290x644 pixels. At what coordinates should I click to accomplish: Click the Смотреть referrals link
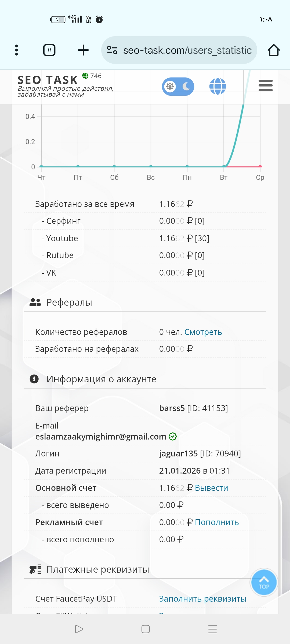[203, 332]
